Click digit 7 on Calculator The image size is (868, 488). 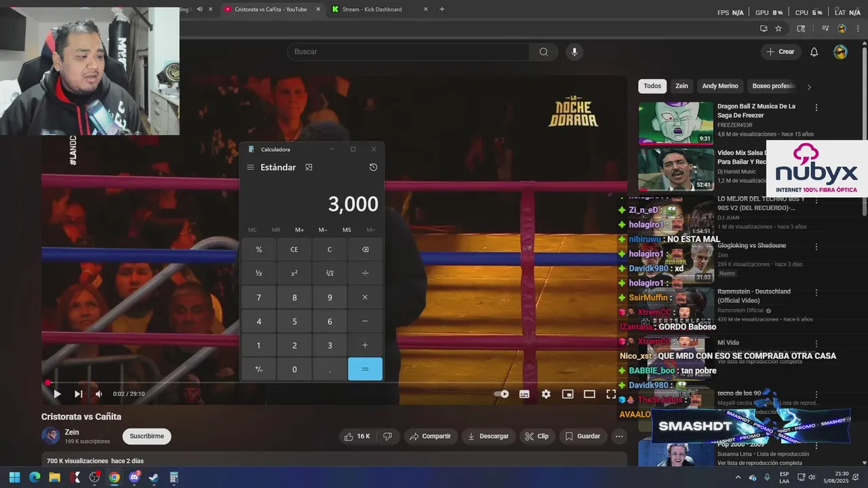[258, 298]
